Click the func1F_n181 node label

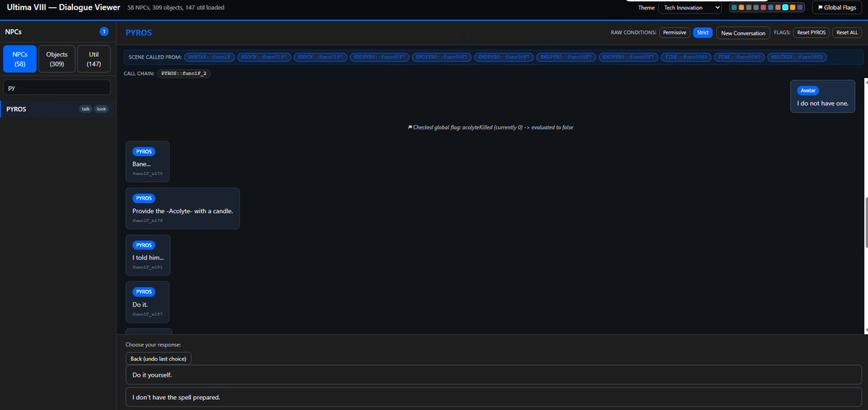pyautogui.click(x=148, y=268)
